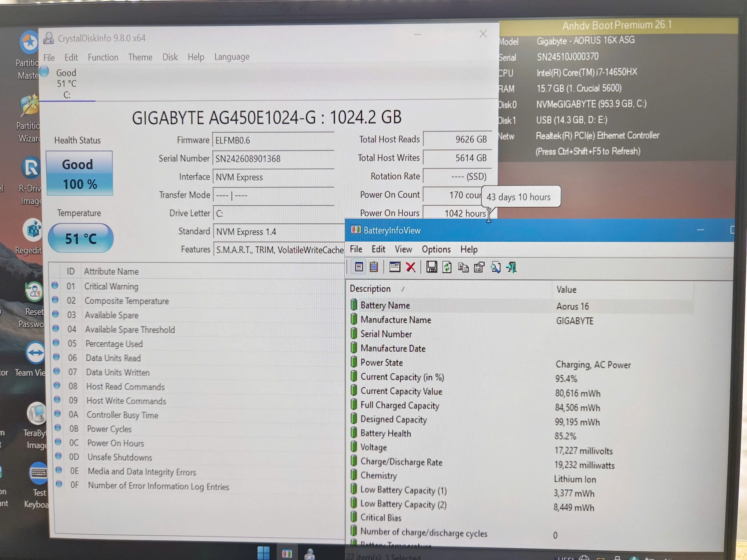747x560 pixels.
Task: Select the Battery Name row in BatteryInfoView
Action: click(521, 305)
